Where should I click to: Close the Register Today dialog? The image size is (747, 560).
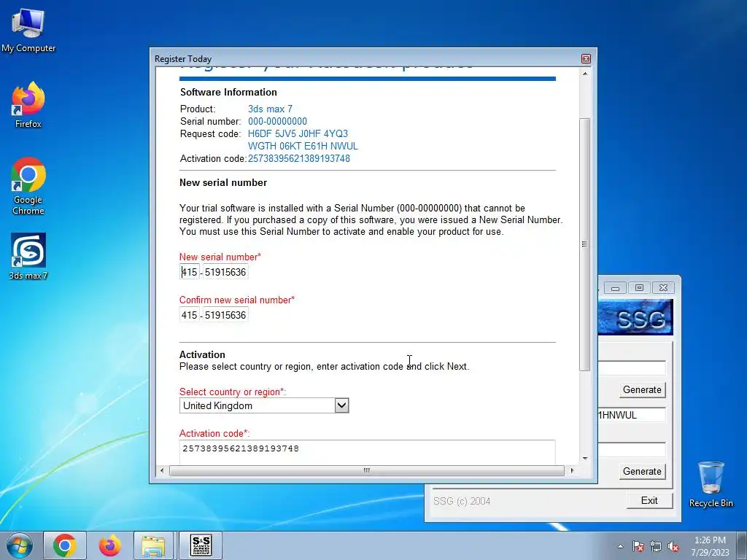586,58
